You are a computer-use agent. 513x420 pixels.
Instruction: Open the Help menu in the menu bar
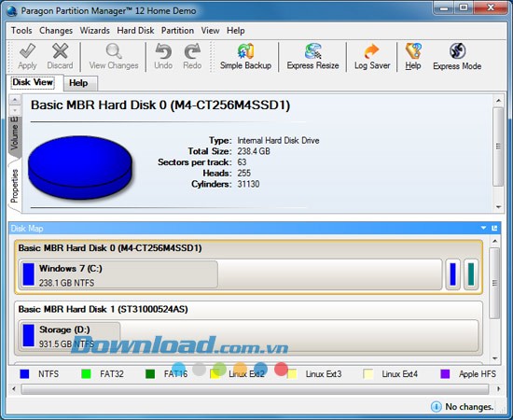tap(236, 31)
